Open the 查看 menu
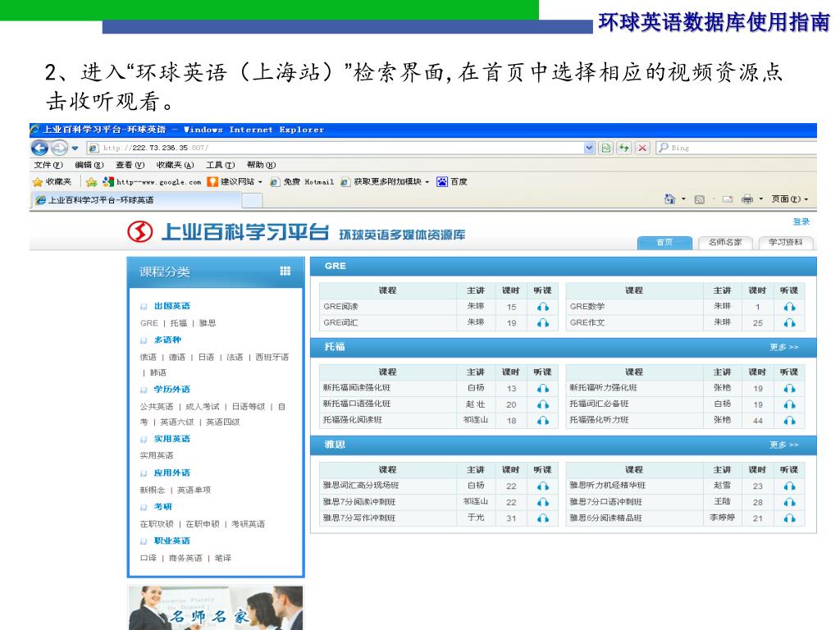The height and width of the screenshot is (630, 840). pyautogui.click(x=130, y=165)
